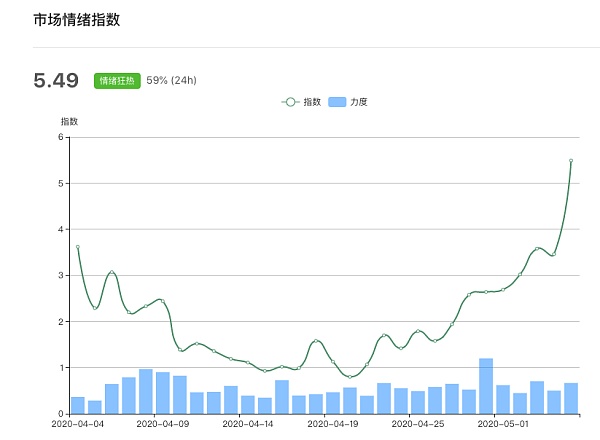Viewport: 600px width, 440px height.
Task: Click the last blue bar on the right
Action: [x=571, y=398]
